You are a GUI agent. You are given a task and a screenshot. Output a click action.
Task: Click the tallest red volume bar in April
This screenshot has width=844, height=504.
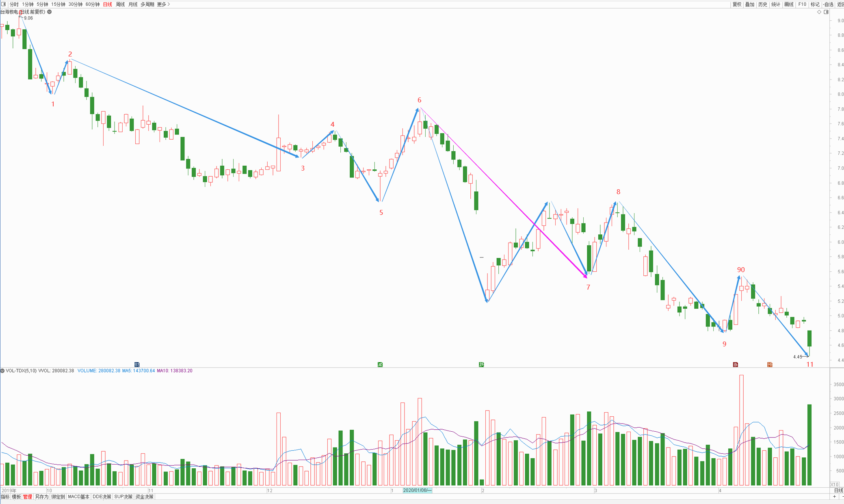tap(741, 430)
